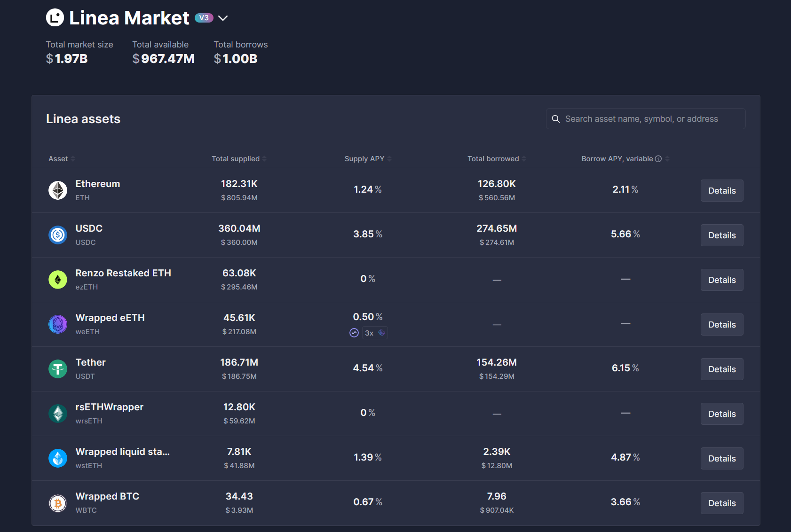Click the 1.24% supply APY value
Screen dimensions: 791x532
368,189
